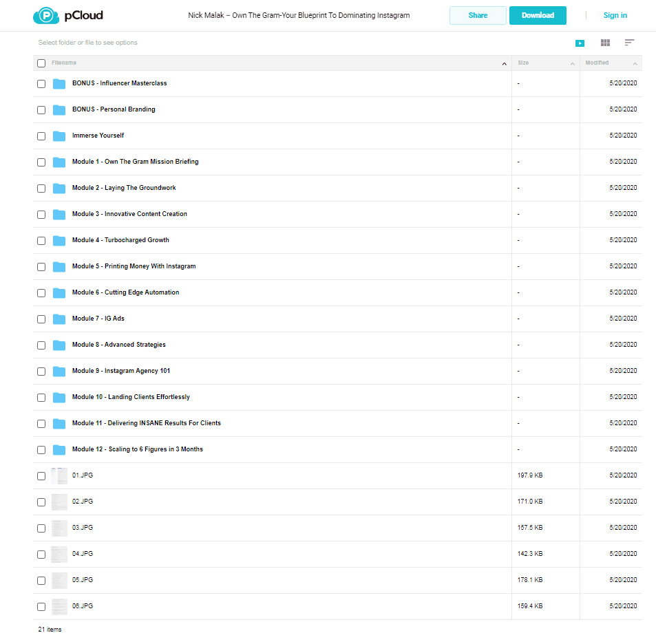Switch to grid view icon
Viewport: 656px width, 644px height.
pyautogui.click(x=605, y=43)
